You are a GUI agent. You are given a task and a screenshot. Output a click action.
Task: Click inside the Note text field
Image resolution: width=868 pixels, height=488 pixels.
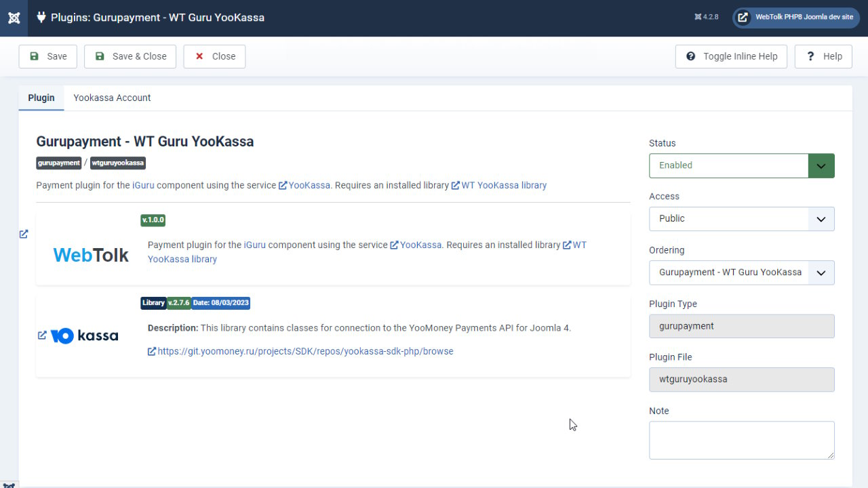click(x=741, y=439)
